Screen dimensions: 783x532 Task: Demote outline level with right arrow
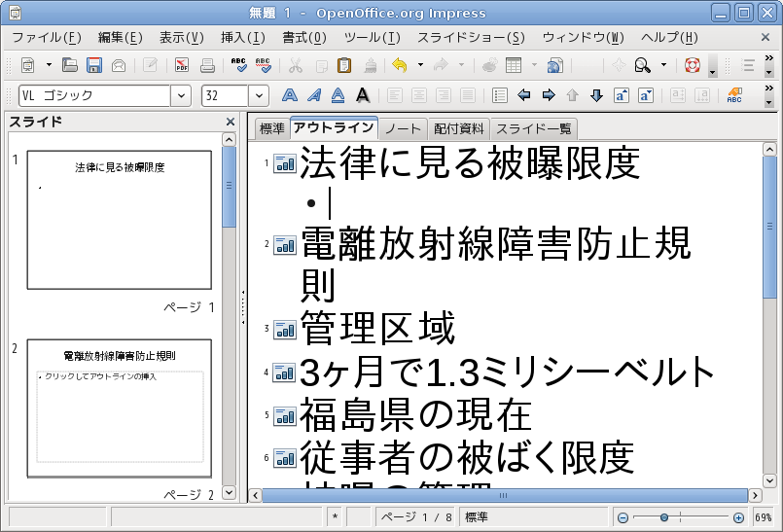tap(549, 95)
